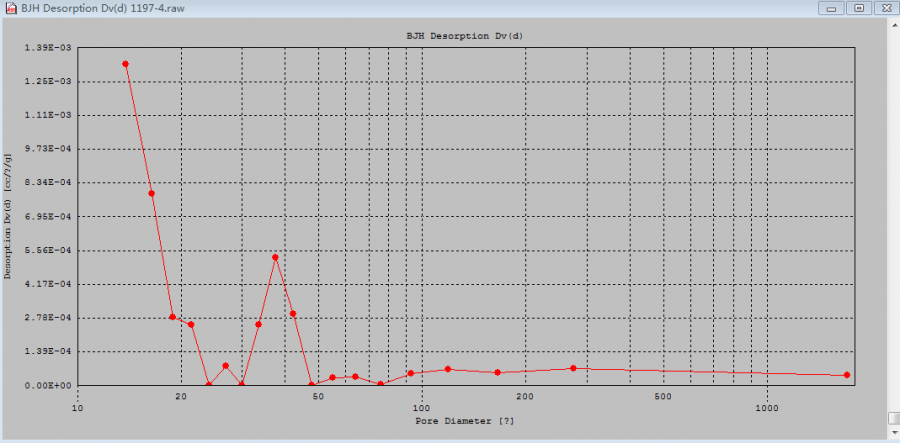Image resolution: width=900 pixels, height=443 pixels.
Task: Click the y-axis value 2.78E-04
Action: click(48, 318)
